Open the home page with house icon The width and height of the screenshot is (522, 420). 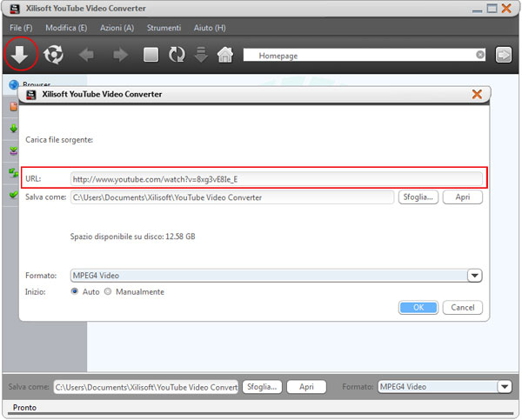pos(225,55)
